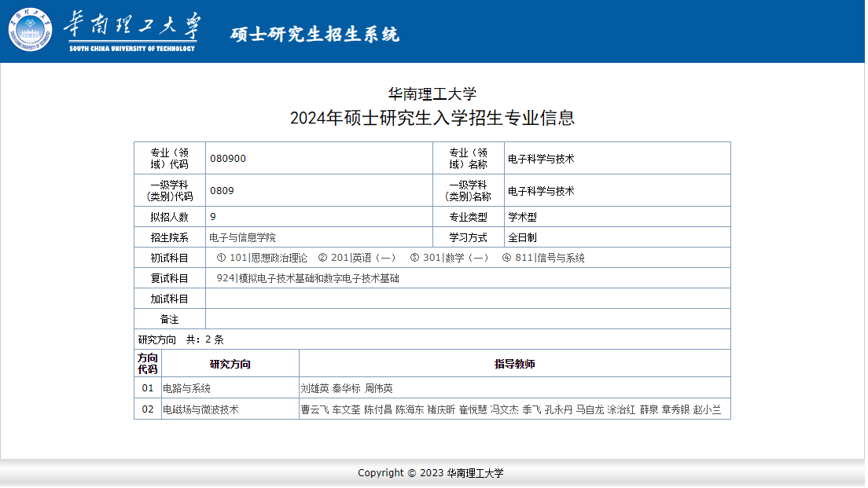Click major name 电子科学与技术 in the first row
The height and width of the screenshot is (488, 868).
(542, 160)
